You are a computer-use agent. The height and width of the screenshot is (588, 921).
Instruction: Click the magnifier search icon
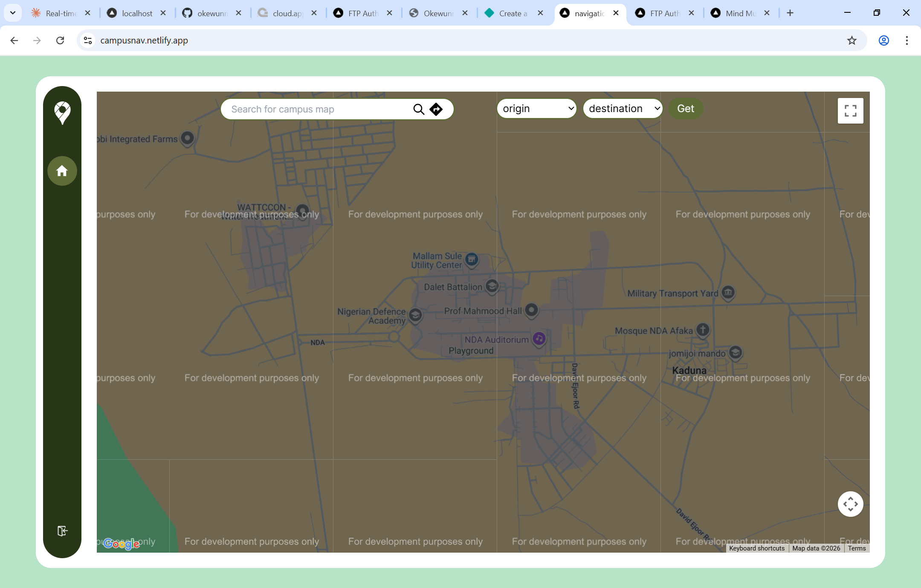(x=419, y=110)
